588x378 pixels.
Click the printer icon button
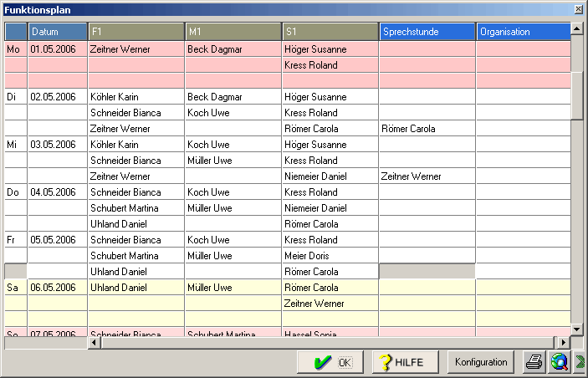[x=534, y=362]
